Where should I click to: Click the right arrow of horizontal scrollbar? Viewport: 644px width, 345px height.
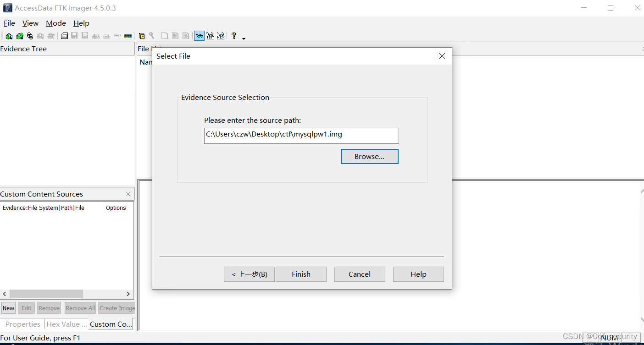pos(128,294)
